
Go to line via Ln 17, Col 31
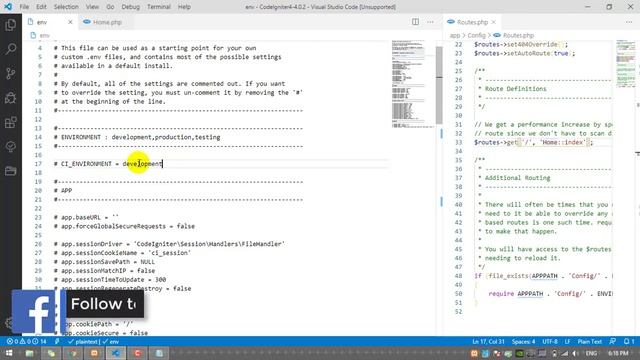click(489, 341)
